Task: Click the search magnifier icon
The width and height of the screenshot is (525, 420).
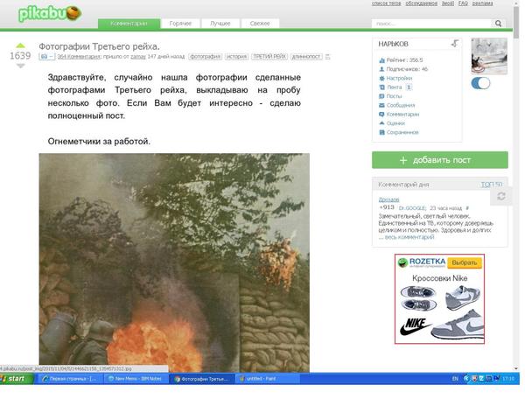Action: pos(497,24)
